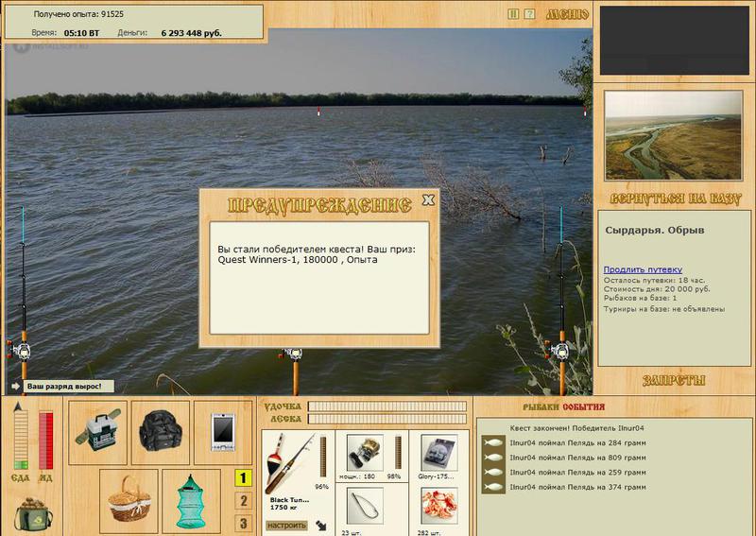756x536 pixels.
Task: Click the right fishing rod reel
Action: pyautogui.click(x=559, y=351)
